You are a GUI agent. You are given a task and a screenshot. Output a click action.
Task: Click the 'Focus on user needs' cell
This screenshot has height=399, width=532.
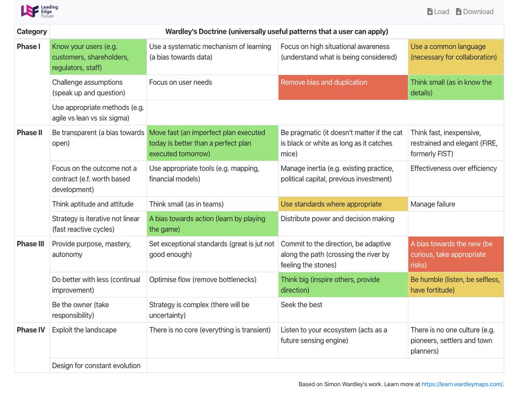212,87
